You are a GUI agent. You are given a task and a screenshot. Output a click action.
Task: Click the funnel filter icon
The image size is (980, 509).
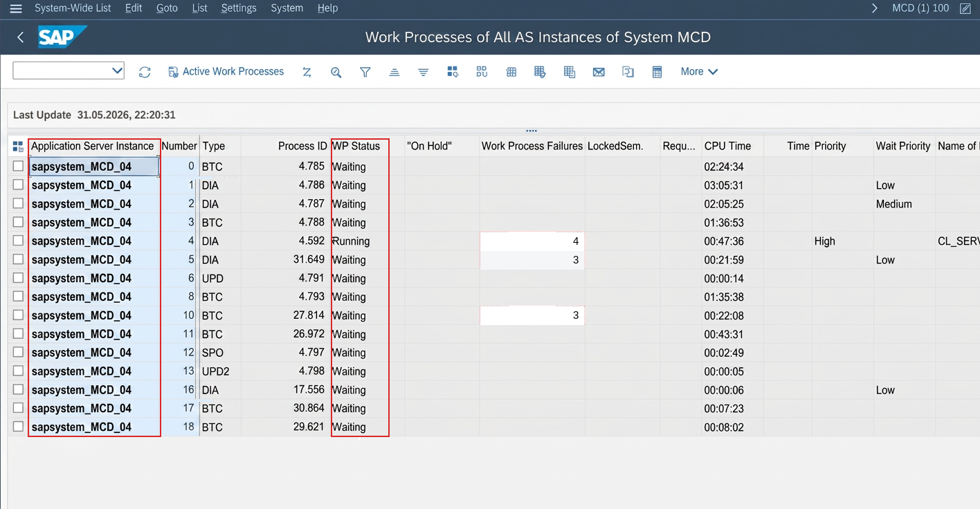[365, 72]
